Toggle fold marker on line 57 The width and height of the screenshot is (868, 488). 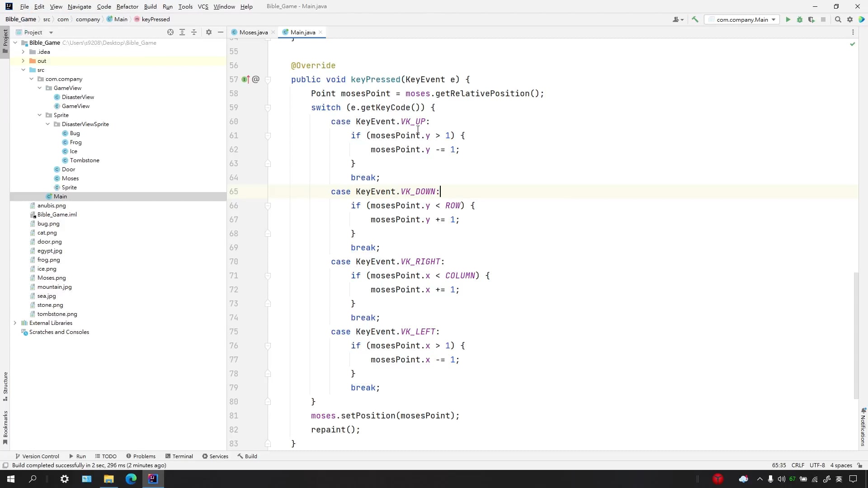coord(268,80)
